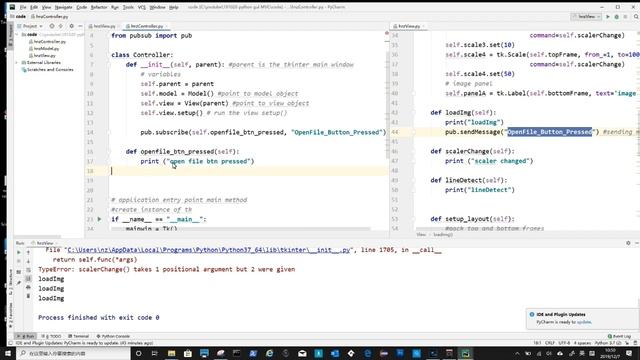Open the TODO tool window tab
The image size is (640, 360).
[x=51, y=336]
